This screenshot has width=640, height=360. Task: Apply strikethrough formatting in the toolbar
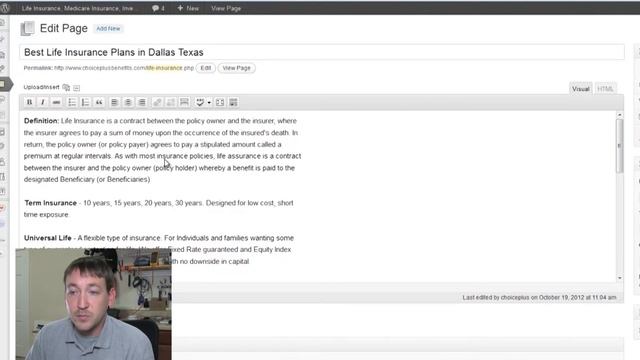pyautogui.click(x=56, y=102)
